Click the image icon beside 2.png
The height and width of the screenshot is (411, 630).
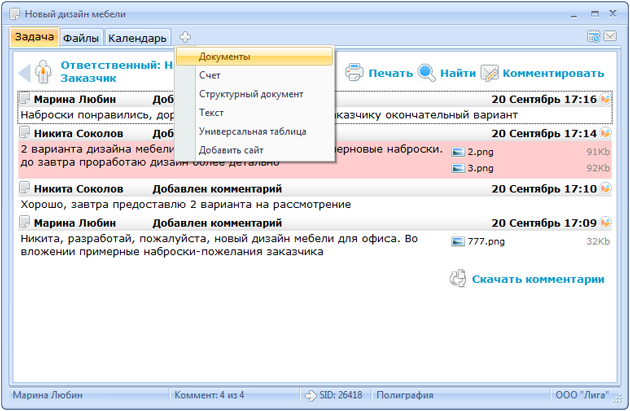point(458,152)
